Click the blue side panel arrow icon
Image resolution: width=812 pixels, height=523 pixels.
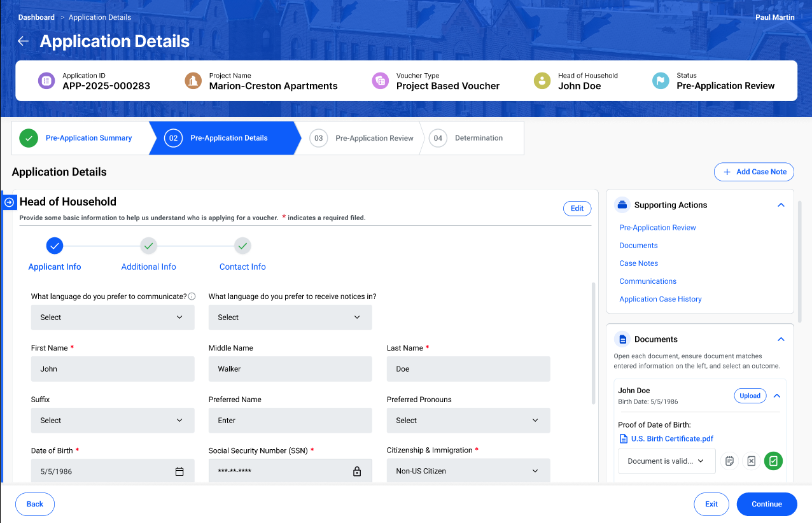(10, 202)
